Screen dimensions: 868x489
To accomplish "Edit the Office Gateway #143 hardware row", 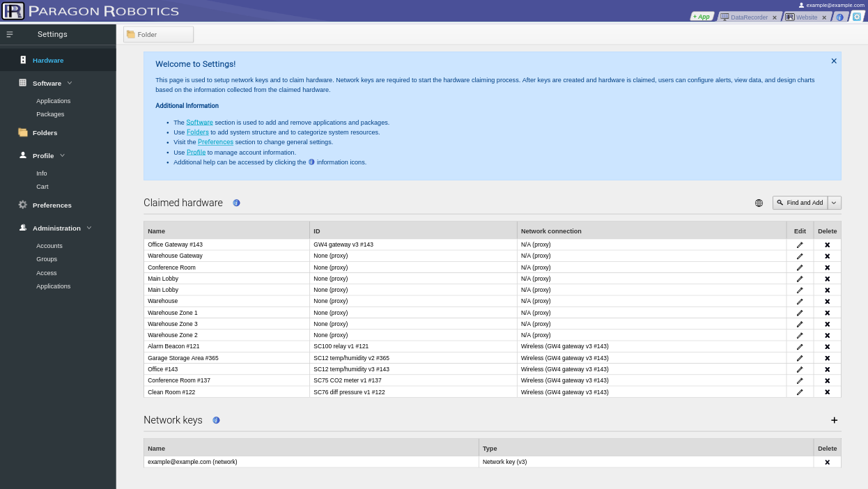I will pyautogui.click(x=800, y=244).
